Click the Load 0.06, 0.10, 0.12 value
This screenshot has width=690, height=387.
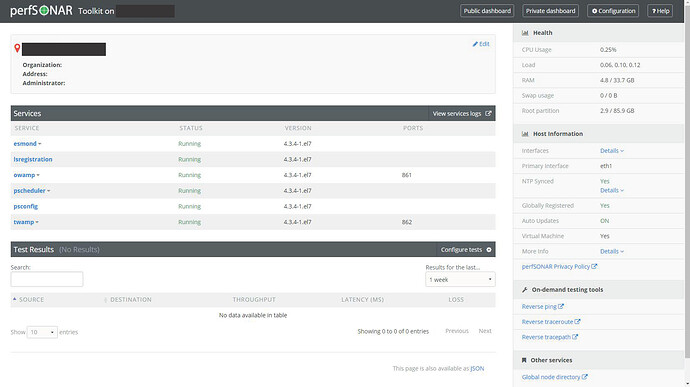coord(620,65)
